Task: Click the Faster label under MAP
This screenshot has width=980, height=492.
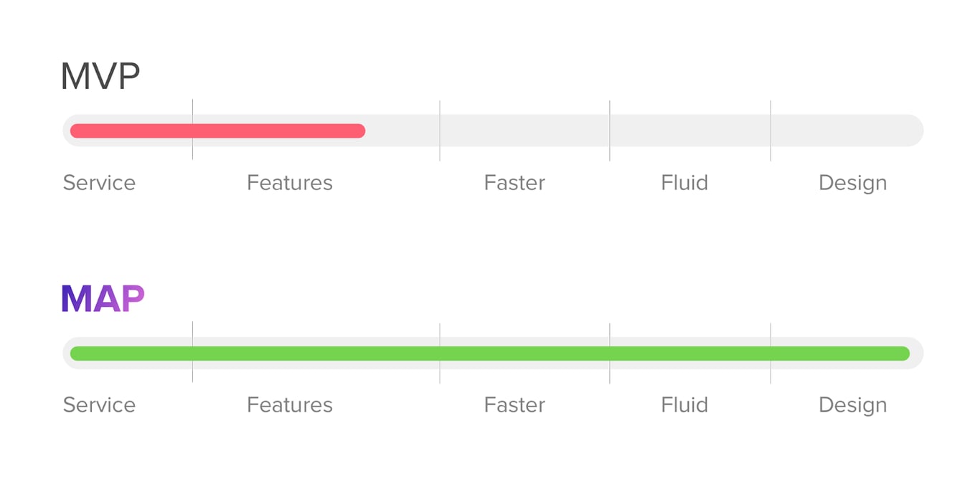Action: click(x=514, y=405)
